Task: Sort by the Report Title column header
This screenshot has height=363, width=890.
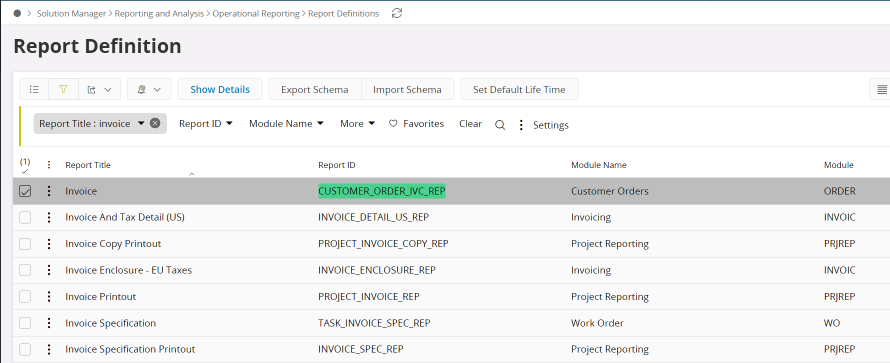Action: pyautogui.click(x=88, y=165)
